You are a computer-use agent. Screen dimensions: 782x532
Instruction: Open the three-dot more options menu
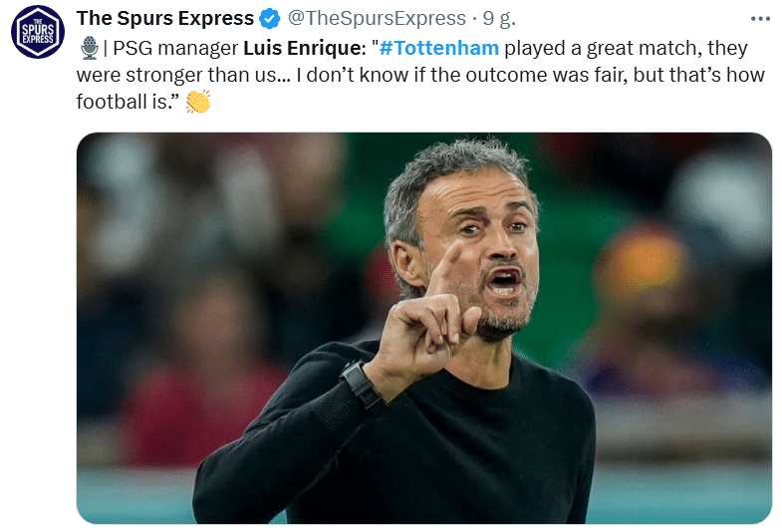click(760, 19)
